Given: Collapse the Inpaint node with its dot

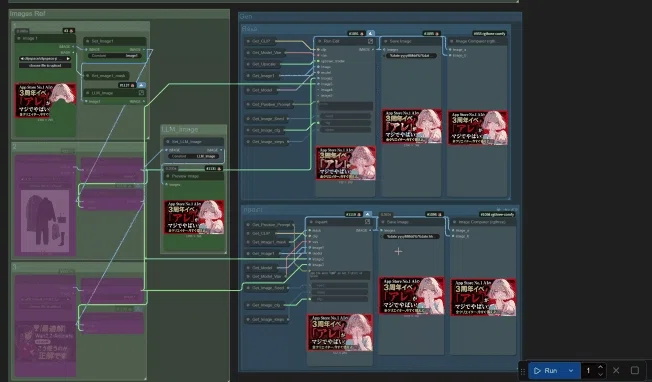Looking at the screenshot, I should pyautogui.click(x=311, y=222).
